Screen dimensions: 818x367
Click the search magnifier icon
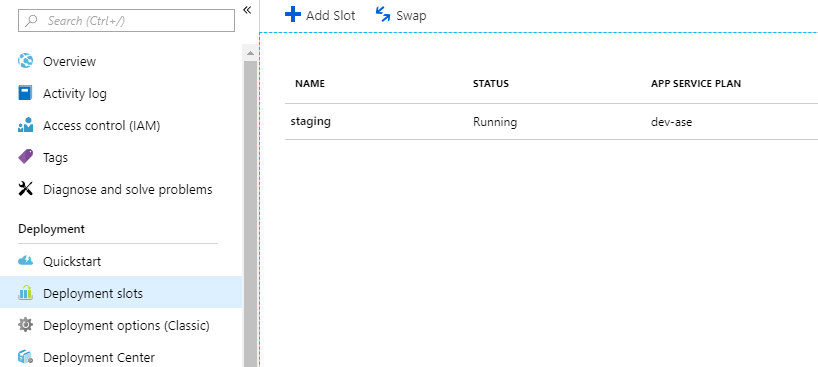[31, 21]
